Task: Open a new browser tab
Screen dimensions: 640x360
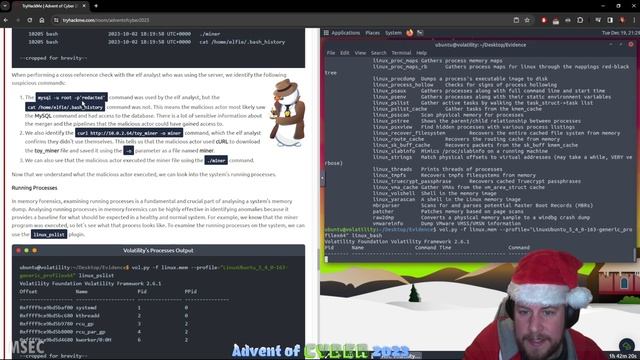Action: 96,6
